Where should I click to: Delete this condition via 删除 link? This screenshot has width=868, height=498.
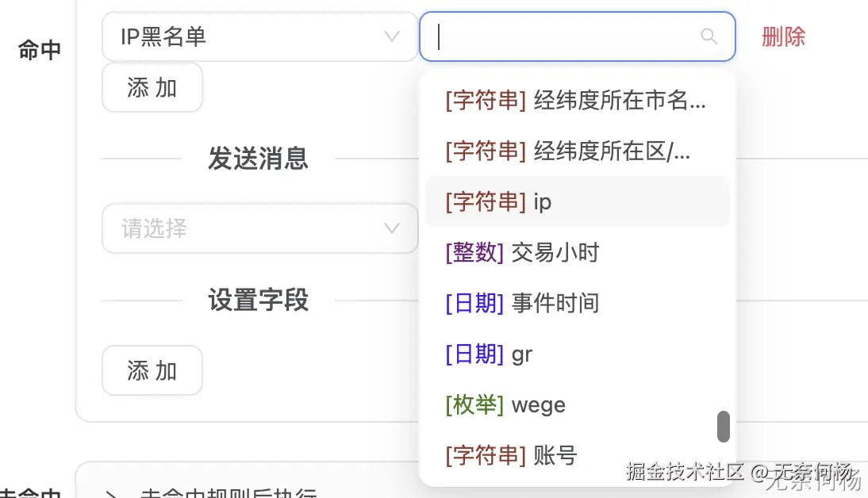click(783, 36)
